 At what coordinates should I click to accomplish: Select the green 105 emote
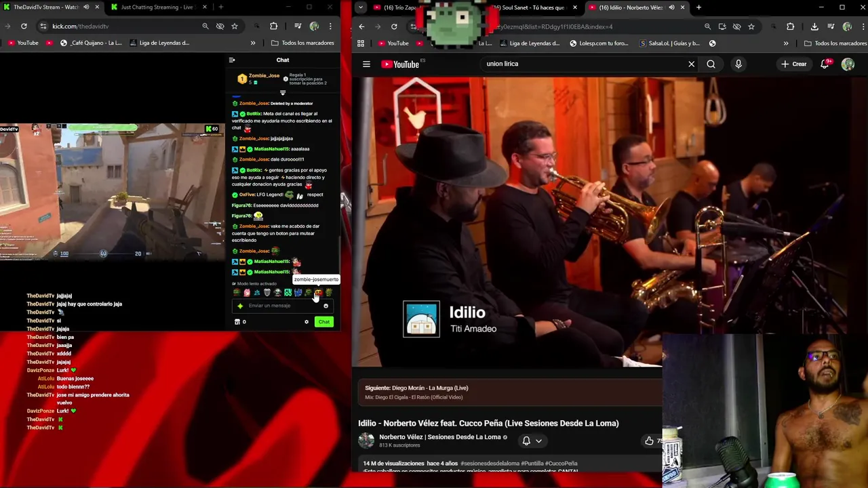tap(288, 293)
